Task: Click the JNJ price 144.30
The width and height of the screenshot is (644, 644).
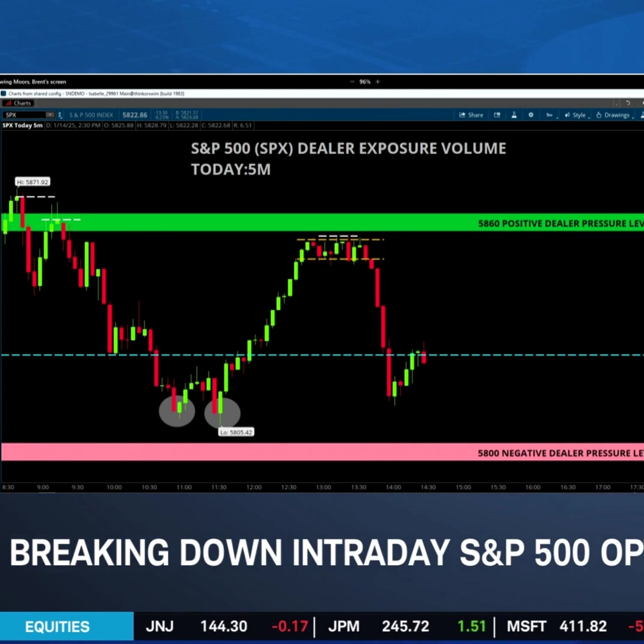Action: [224, 627]
